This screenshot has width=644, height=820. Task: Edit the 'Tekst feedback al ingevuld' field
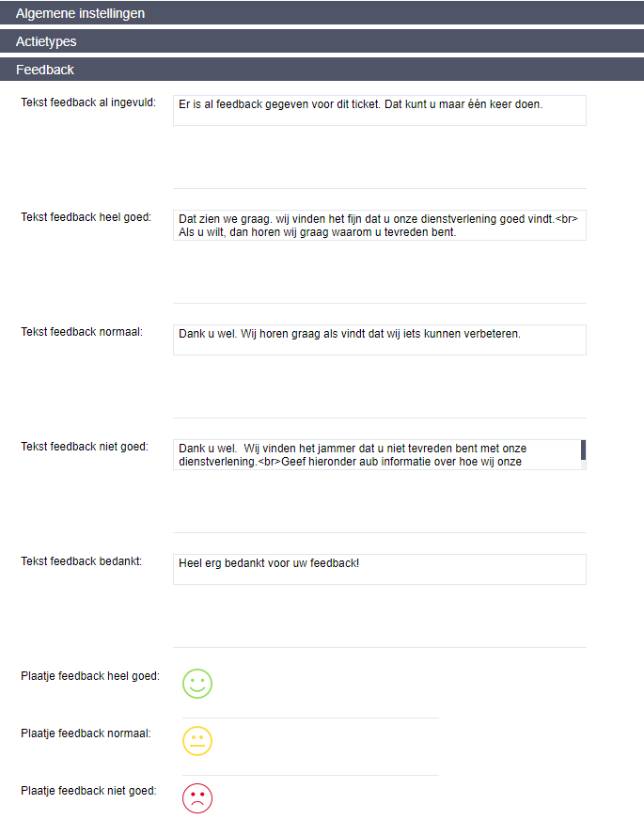point(380,110)
